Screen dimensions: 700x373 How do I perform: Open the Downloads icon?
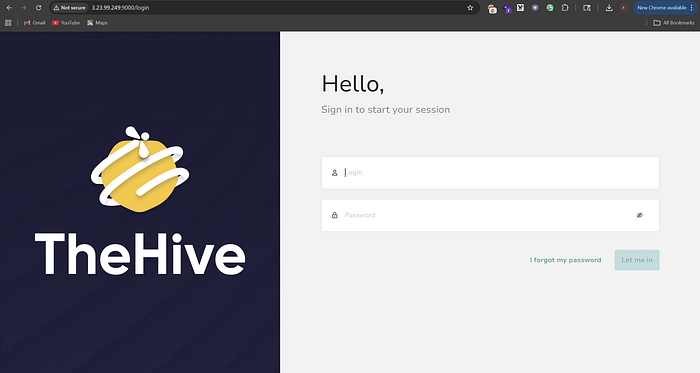pyautogui.click(x=609, y=8)
